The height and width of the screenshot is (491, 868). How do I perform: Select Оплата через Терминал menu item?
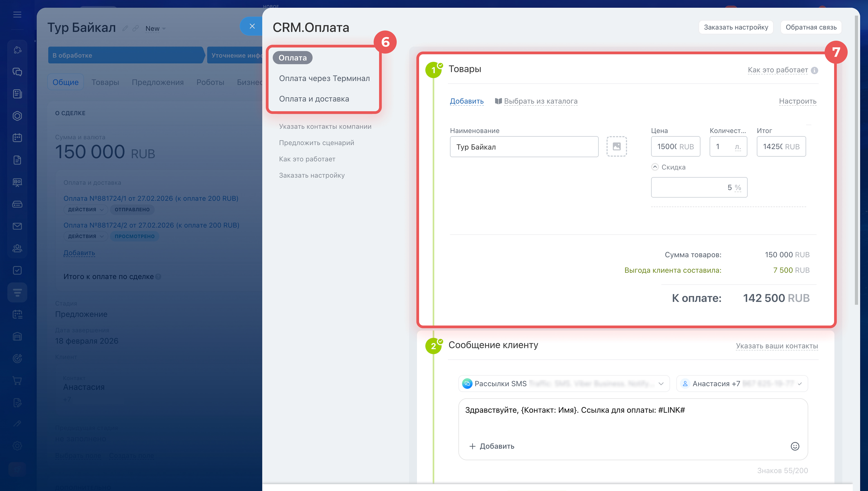click(x=324, y=78)
